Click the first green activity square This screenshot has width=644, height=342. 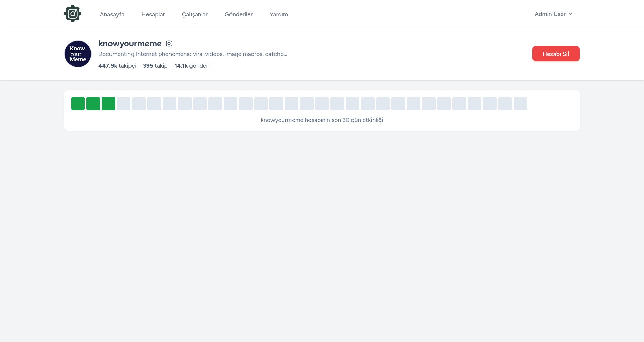[x=78, y=104]
